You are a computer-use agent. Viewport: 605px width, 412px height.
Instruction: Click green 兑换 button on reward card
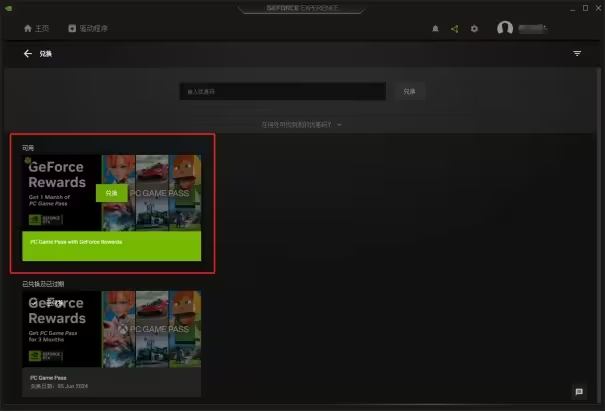pyautogui.click(x=112, y=193)
